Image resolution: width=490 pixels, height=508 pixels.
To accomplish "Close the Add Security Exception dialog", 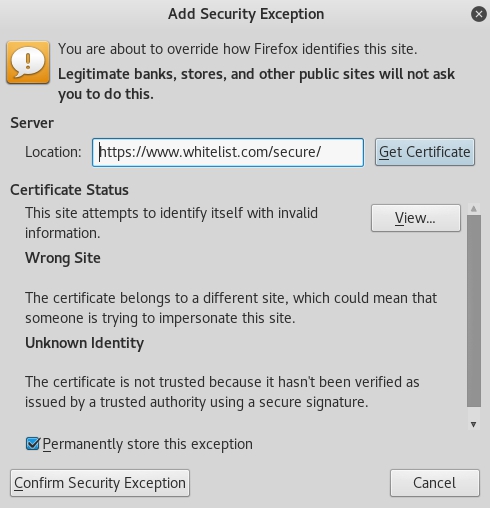I will (479, 14).
